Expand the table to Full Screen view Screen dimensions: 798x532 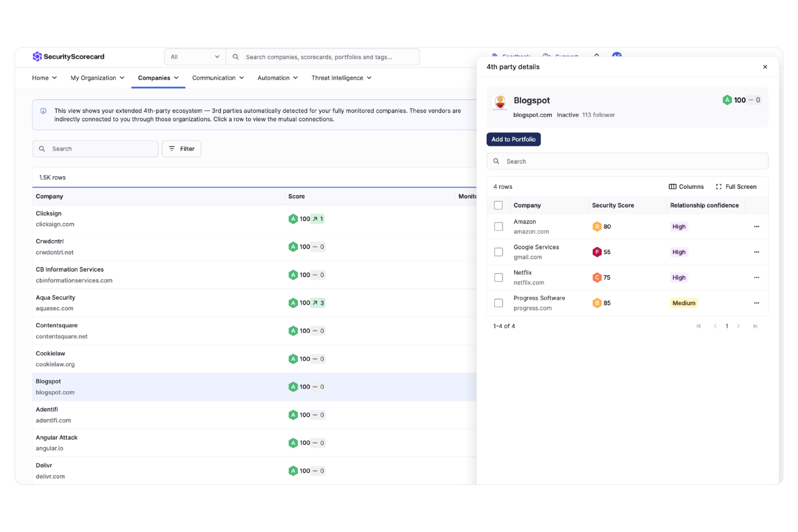tap(736, 187)
